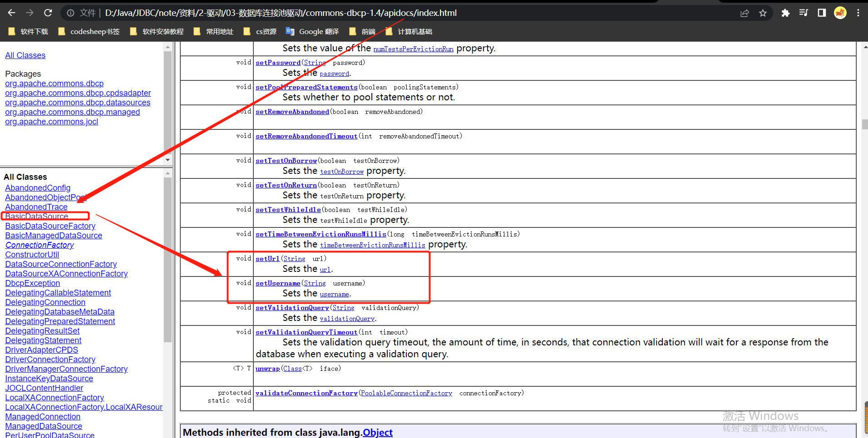Click the setUrl method link
This screenshot has height=438, width=868.
point(267,259)
